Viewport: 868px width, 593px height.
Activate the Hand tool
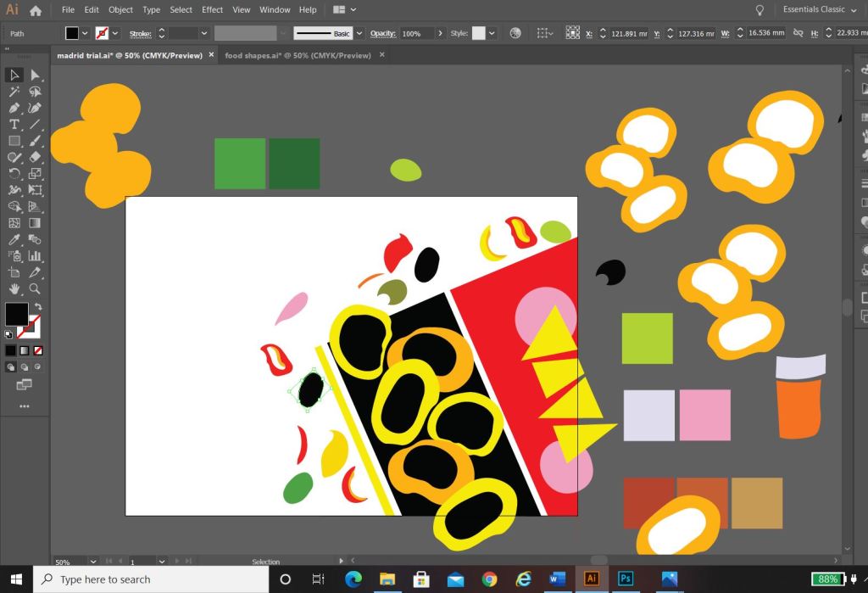click(x=14, y=288)
